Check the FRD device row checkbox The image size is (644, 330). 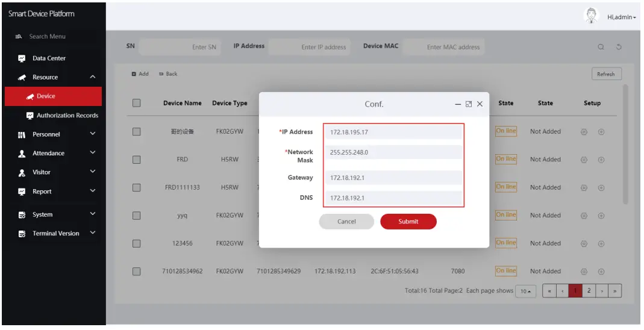136,160
